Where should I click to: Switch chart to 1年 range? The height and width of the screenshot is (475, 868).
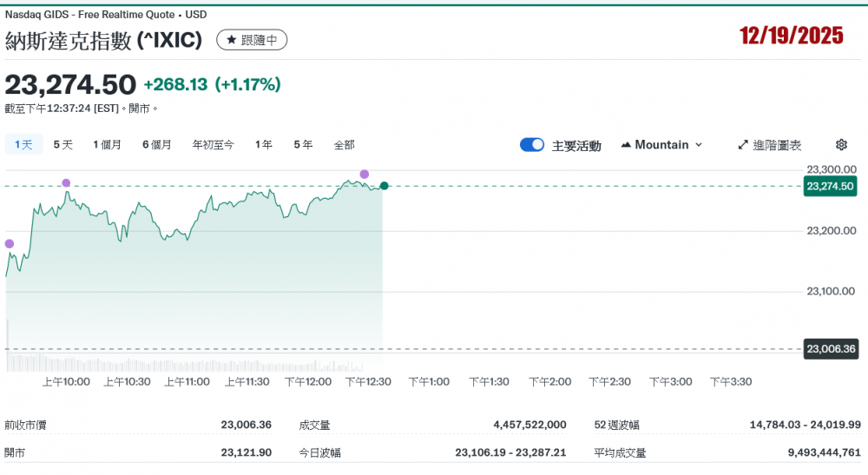click(264, 145)
